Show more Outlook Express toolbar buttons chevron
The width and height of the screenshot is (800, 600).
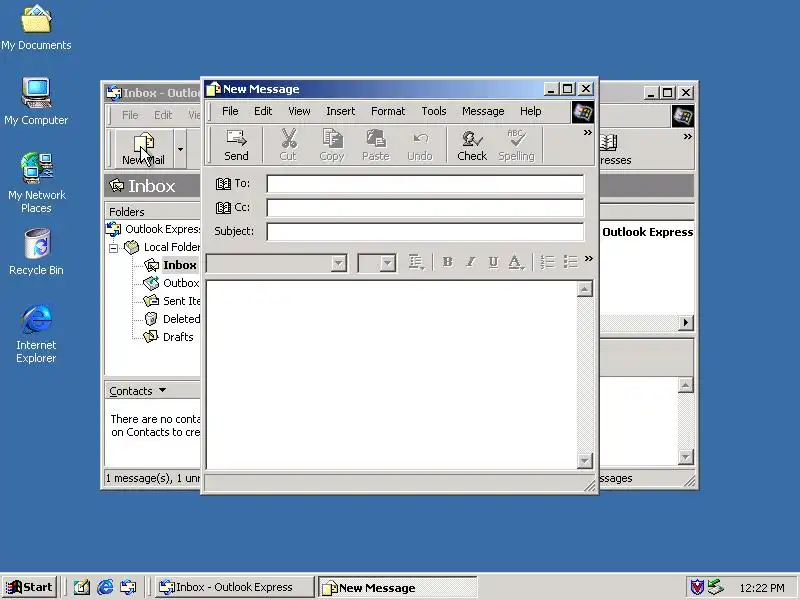click(688, 137)
